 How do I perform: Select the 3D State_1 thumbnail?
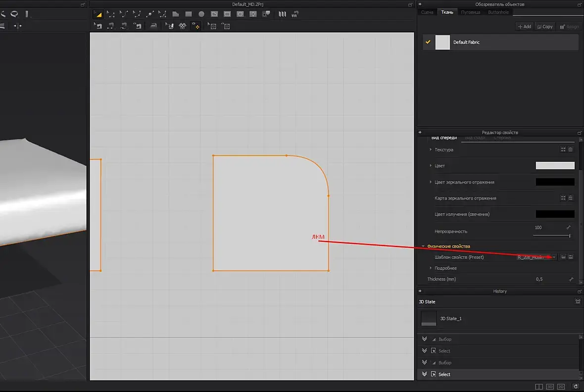(429, 318)
